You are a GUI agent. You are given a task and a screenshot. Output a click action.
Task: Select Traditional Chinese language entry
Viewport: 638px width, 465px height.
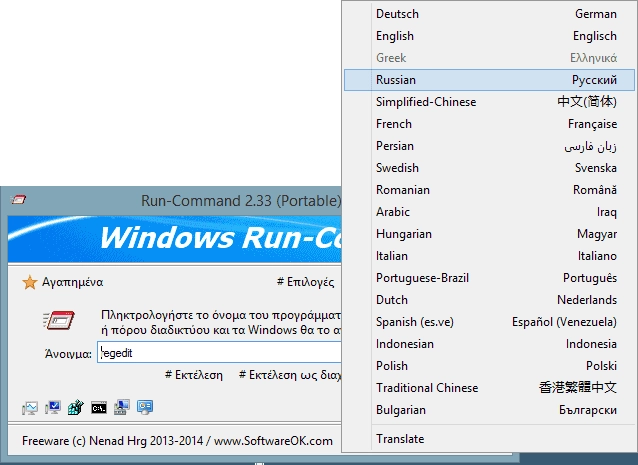point(489,388)
